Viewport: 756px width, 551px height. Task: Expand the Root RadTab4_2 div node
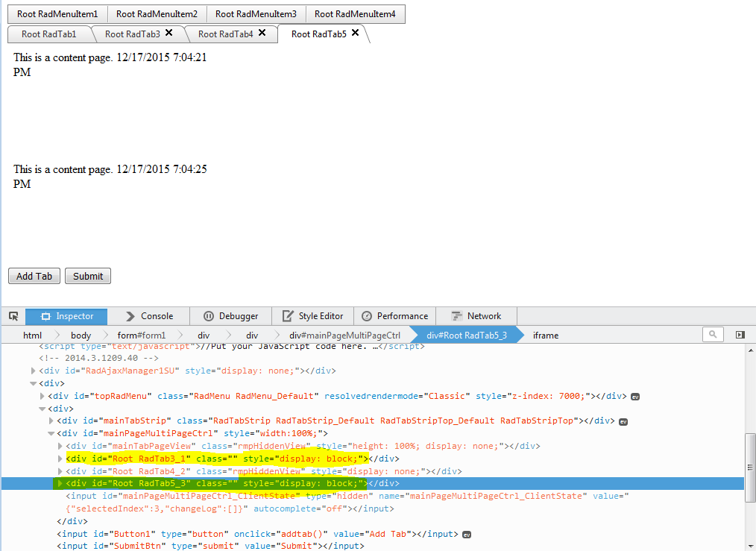tap(60, 471)
